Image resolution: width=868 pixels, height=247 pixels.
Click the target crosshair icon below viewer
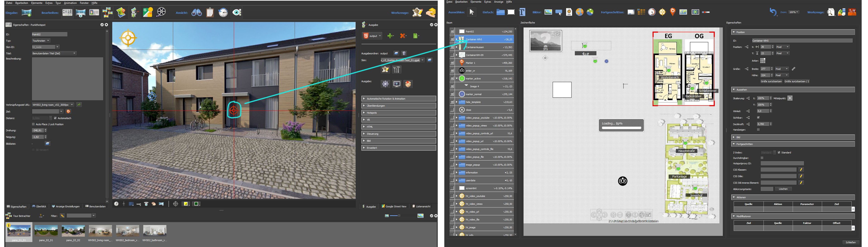175,204
